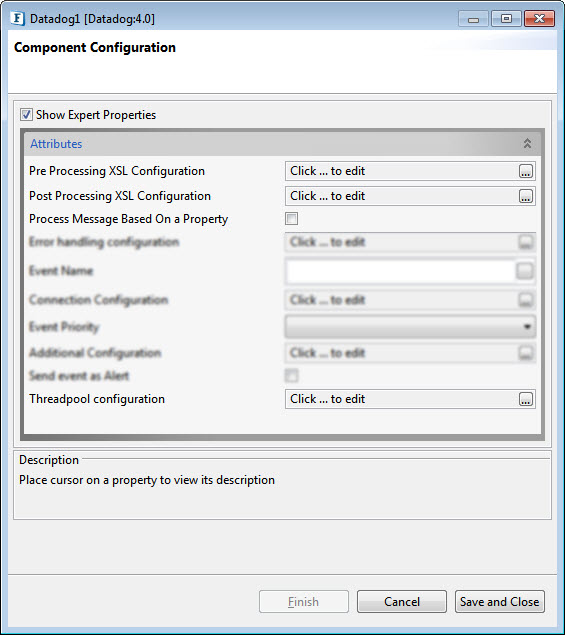Click the Attributes section header label
The height and width of the screenshot is (635, 565).
click(56, 144)
